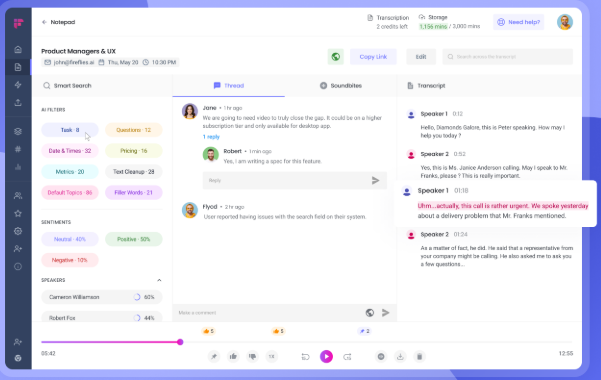Toggle the Task · 8 filter

click(70, 130)
